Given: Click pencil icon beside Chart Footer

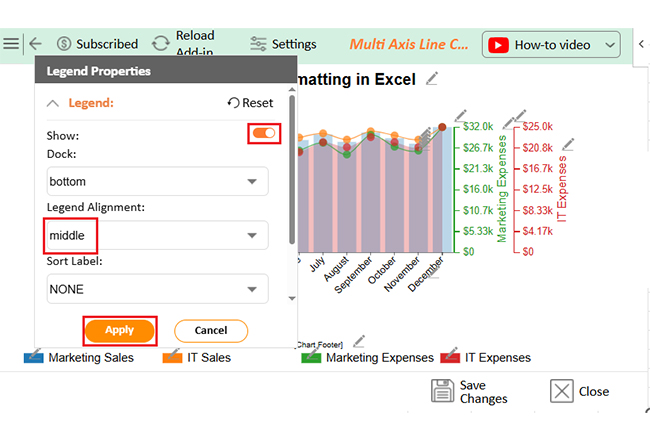Looking at the screenshot, I should (359, 342).
